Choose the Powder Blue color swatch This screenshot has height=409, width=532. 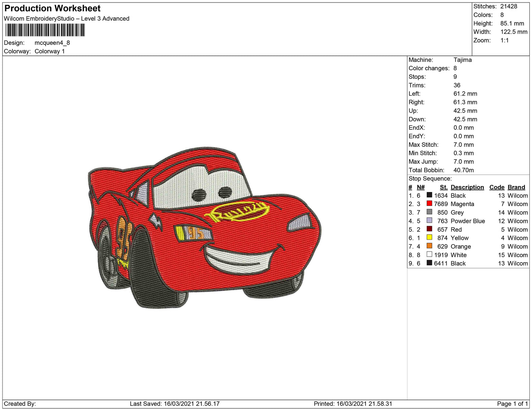click(x=429, y=220)
